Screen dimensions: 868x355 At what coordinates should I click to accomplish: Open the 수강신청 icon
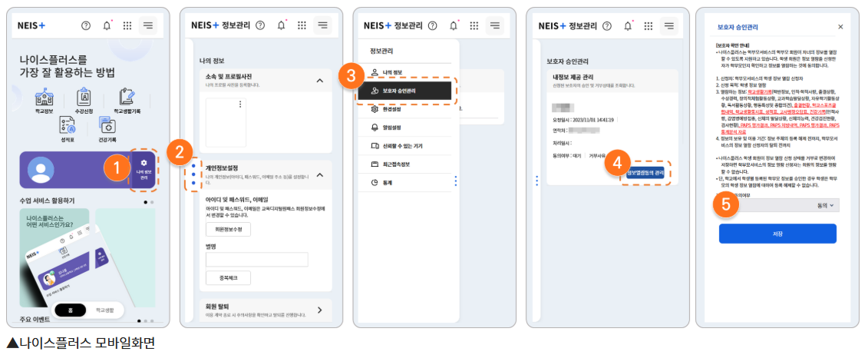(86, 100)
